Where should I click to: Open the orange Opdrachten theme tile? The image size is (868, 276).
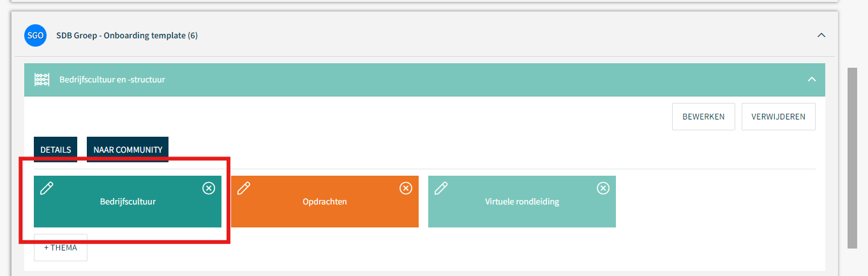pyautogui.click(x=325, y=201)
